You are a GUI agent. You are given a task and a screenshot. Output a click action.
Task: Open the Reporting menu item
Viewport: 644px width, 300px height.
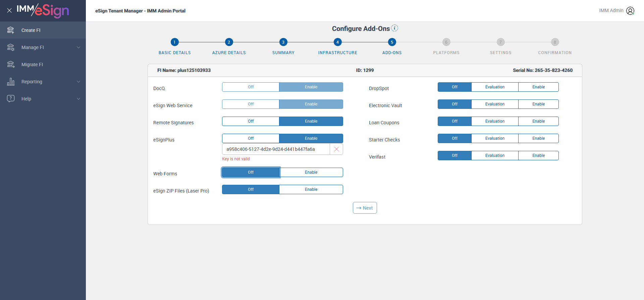[x=43, y=82]
